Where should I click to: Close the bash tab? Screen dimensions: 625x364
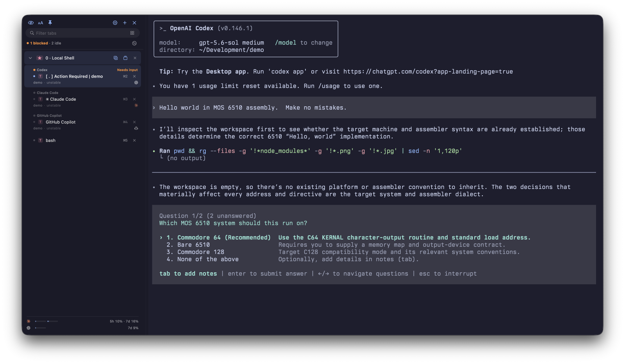[x=134, y=140]
